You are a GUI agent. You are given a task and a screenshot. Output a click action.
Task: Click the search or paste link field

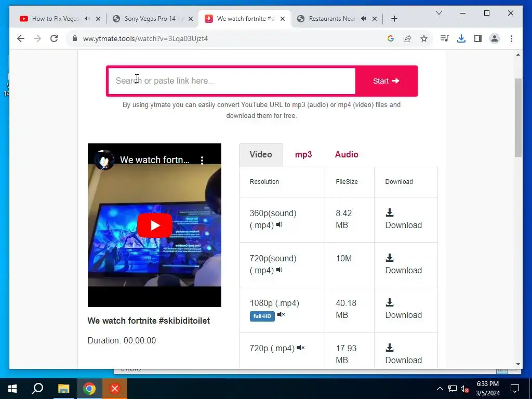click(232, 81)
